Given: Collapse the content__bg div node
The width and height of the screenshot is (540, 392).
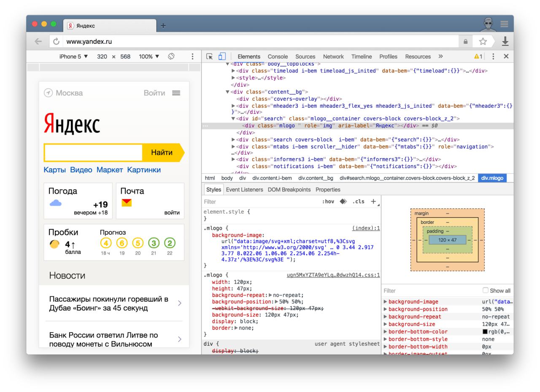Looking at the screenshot, I should coord(228,91).
